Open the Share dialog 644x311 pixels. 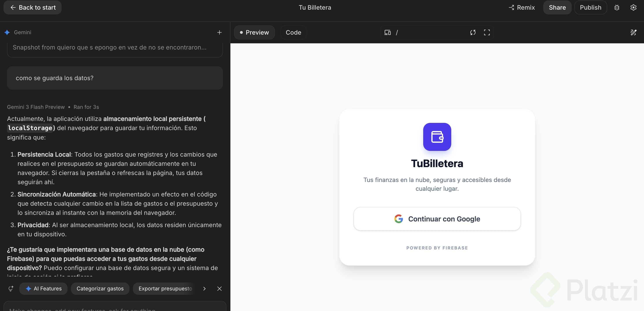(x=557, y=7)
